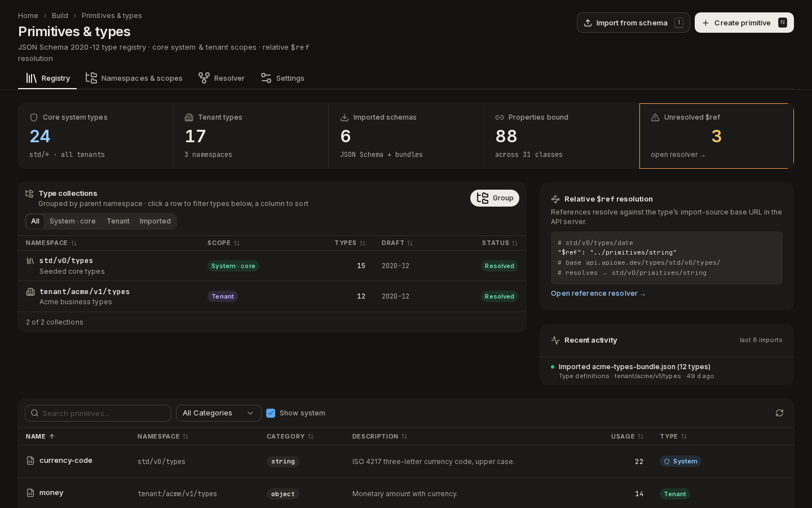812x508 pixels.
Task: Sort collections by Namespace column arrows
Action: pos(74,243)
